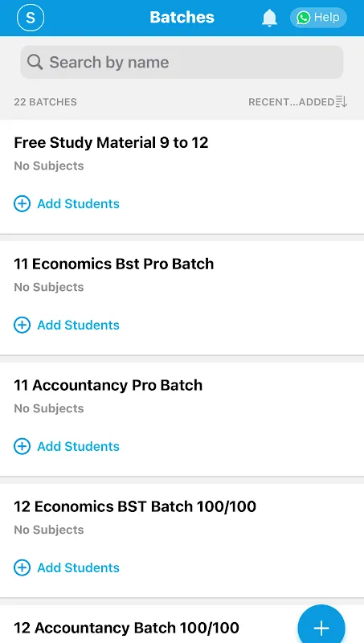Add Students to 11 Economics Bst Pro Batch
364x643 pixels.
click(x=67, y=325)
